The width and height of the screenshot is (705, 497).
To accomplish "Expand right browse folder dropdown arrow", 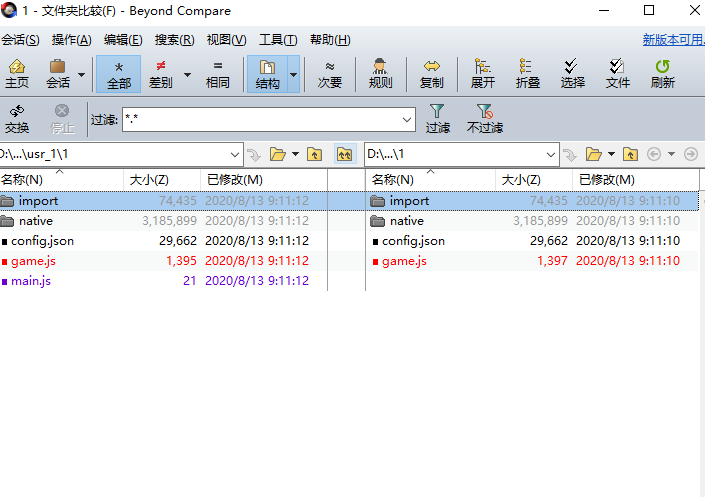I will tap(611, 154).
